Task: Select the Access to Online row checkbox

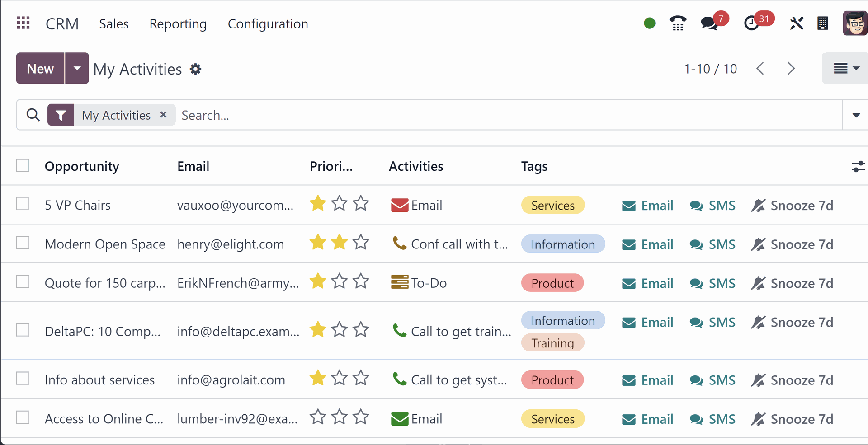Action: pyautogui.click(x=23, y=417)
